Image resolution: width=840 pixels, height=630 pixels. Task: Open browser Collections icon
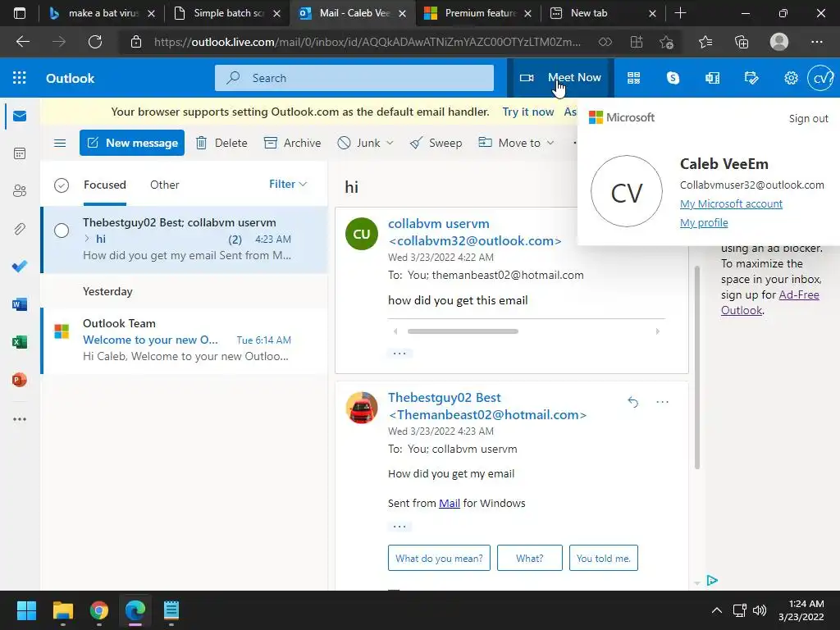[x=742, y=42]
